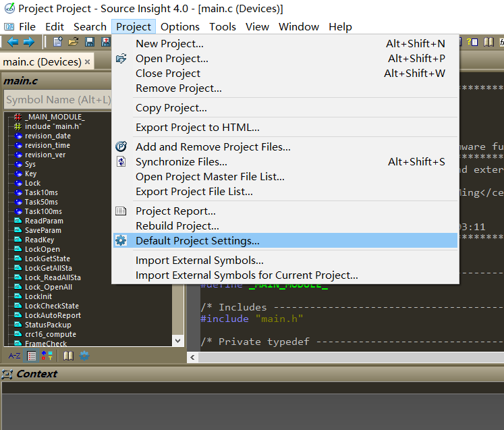The image size is (504, 430).
Task: Select LockGetState function symbol
Action: (47, 259)
